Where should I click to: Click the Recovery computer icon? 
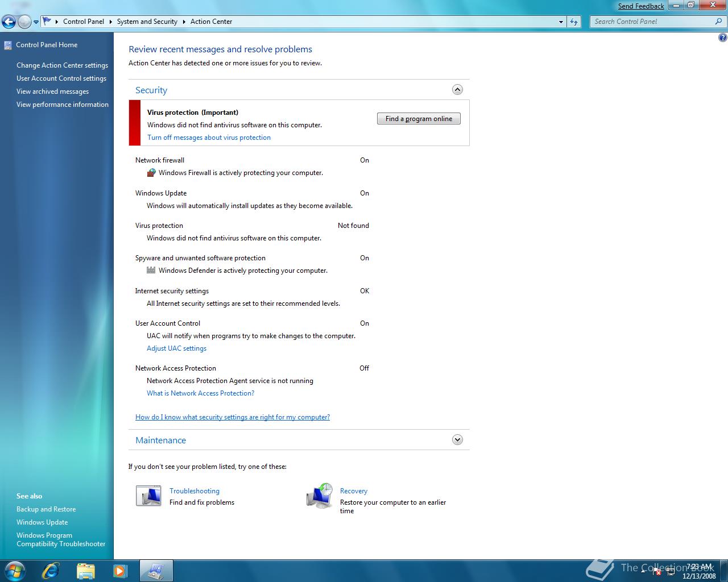(x=320, y=496)
